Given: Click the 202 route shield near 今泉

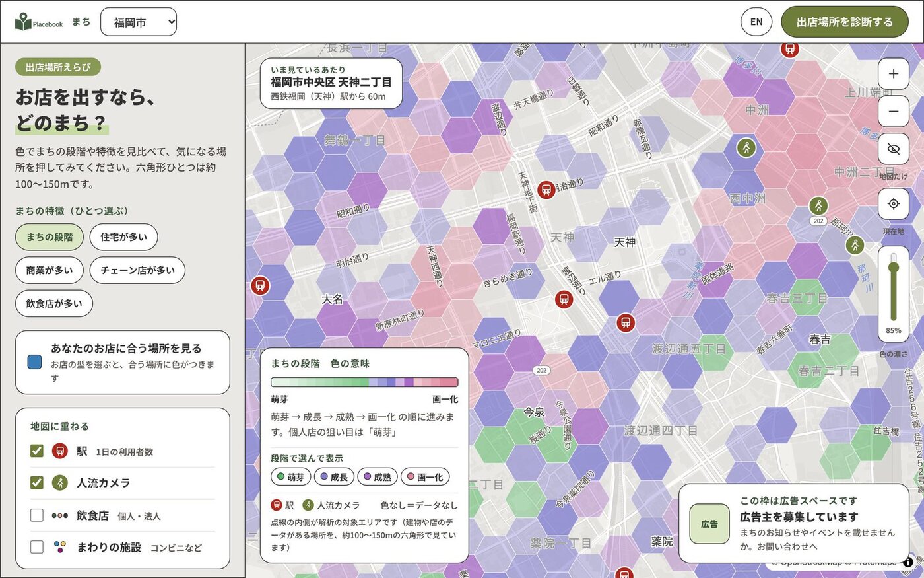Looking at the screenshot, I should pos(541,370).
